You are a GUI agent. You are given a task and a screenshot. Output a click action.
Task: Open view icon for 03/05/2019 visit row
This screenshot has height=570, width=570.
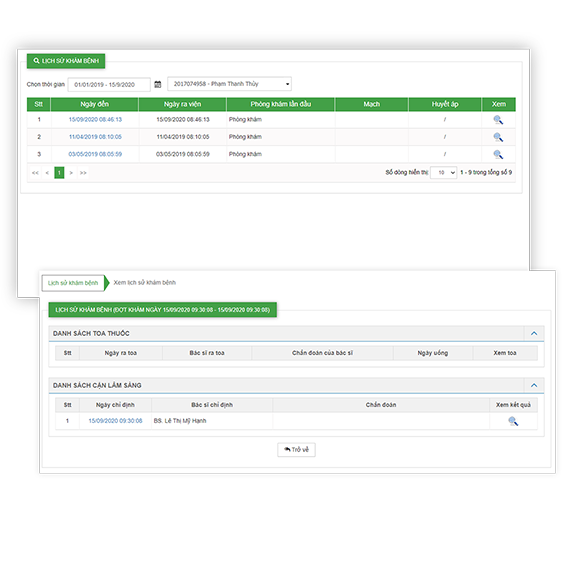pos(498,154)
